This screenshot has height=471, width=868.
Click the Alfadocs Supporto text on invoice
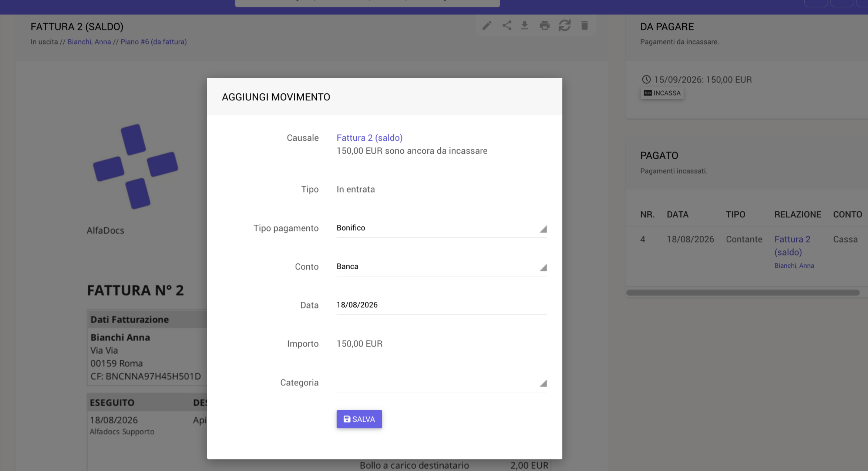(122, 432)
